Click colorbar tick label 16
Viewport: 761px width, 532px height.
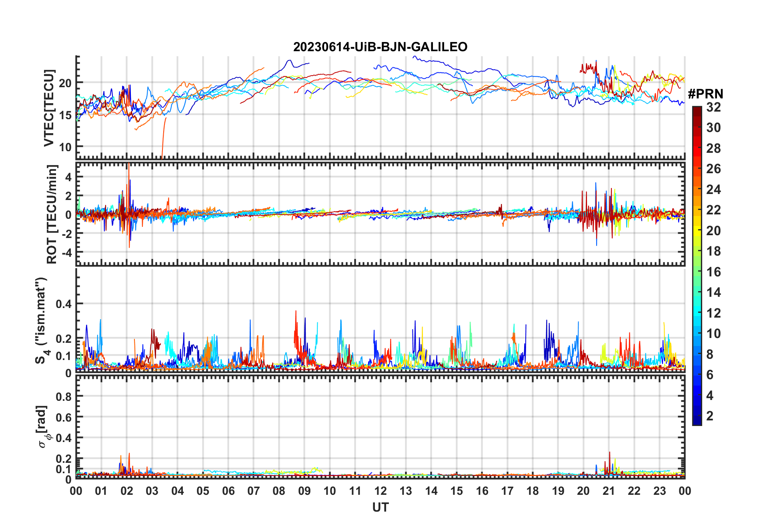coord(713,272)
